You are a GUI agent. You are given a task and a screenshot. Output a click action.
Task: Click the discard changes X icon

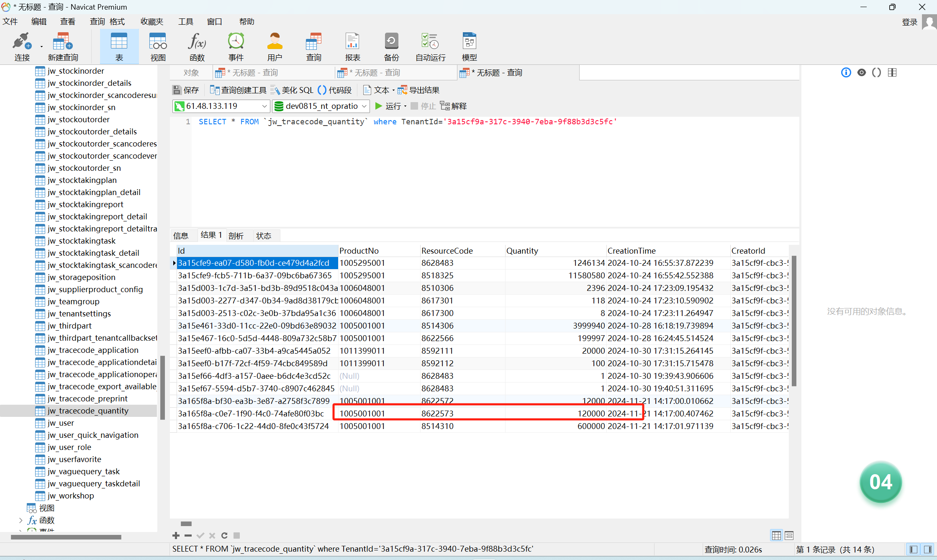pos(212,535)
